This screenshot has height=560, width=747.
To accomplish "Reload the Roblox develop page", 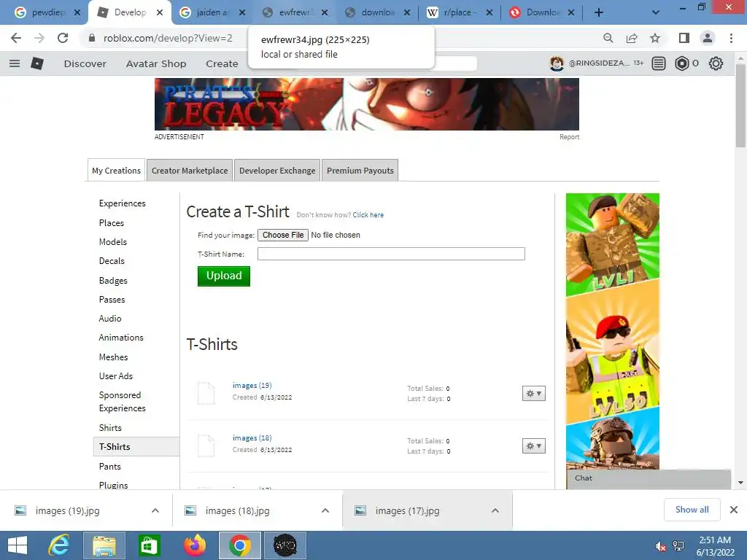I will tap(63, 38).
